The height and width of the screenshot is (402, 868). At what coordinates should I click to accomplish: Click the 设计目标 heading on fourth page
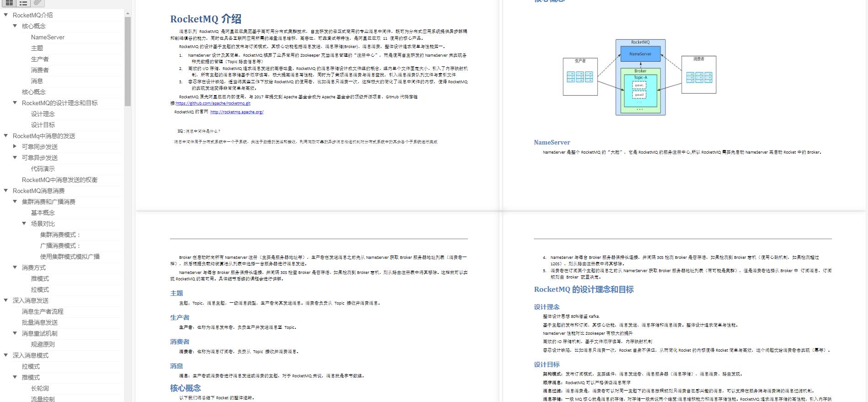(547, 364)
